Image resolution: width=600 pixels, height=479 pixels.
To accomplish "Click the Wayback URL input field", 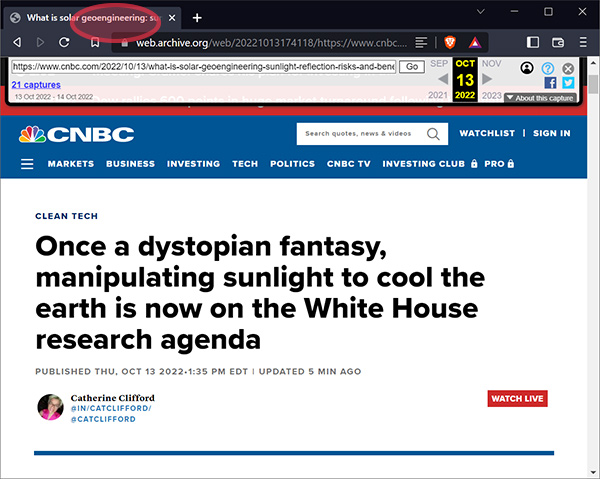I will point(203,66).
